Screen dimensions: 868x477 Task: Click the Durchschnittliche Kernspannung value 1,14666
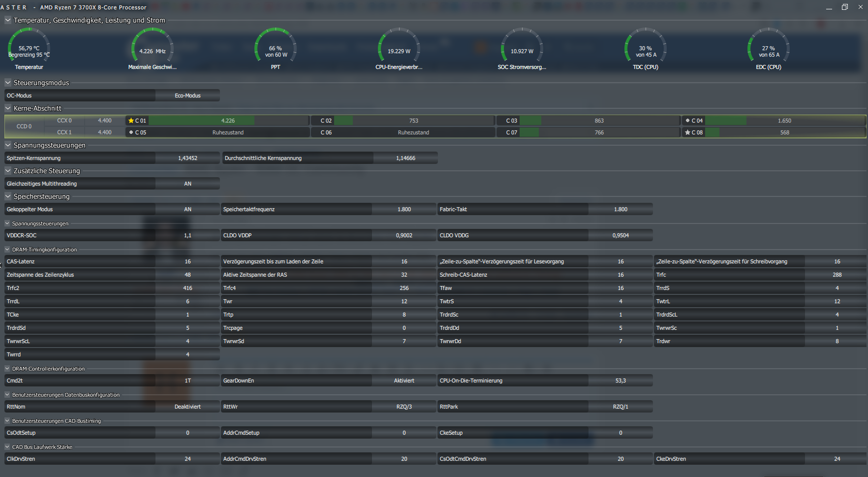click(405, 158)
